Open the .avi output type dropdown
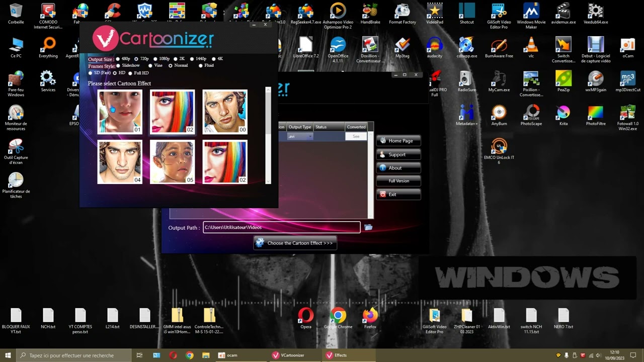Viewport: 644px width, 362px height. (x=300, y=136)
